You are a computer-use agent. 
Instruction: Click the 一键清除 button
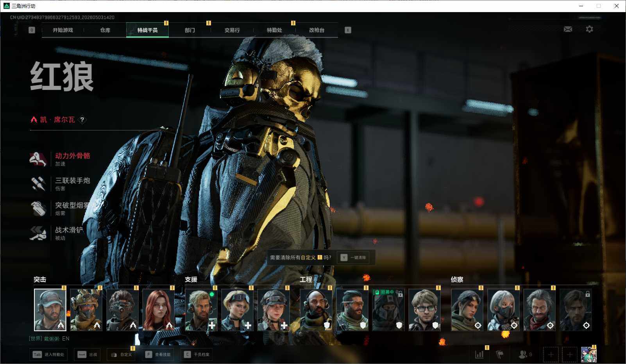(x=353, y=258)
